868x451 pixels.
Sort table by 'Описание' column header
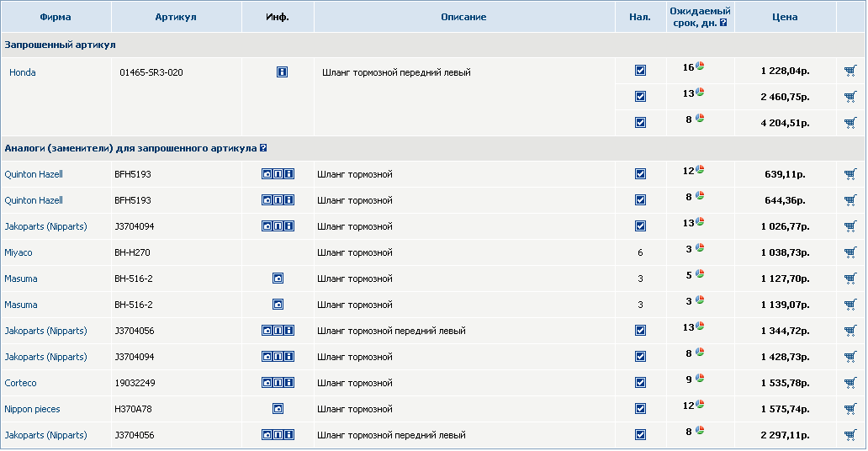click(x=463, y=17)
